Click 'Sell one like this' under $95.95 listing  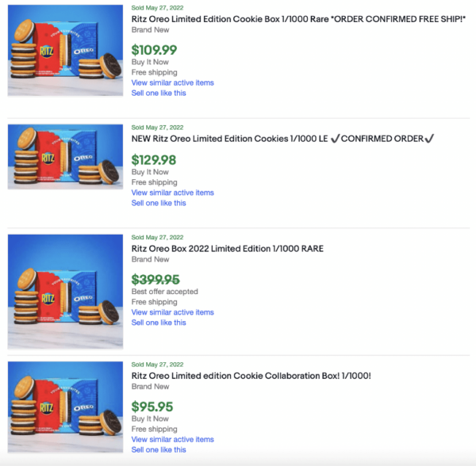(159, 449)
